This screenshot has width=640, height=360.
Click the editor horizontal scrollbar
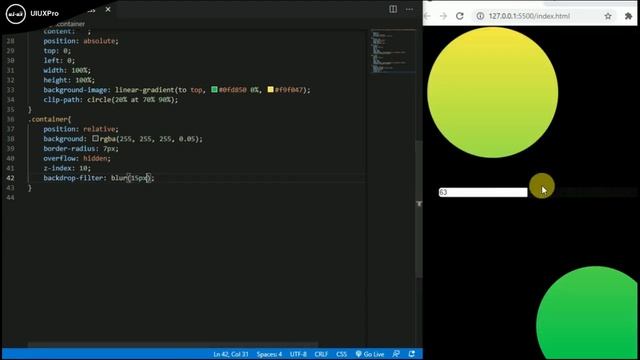[173, 345]
